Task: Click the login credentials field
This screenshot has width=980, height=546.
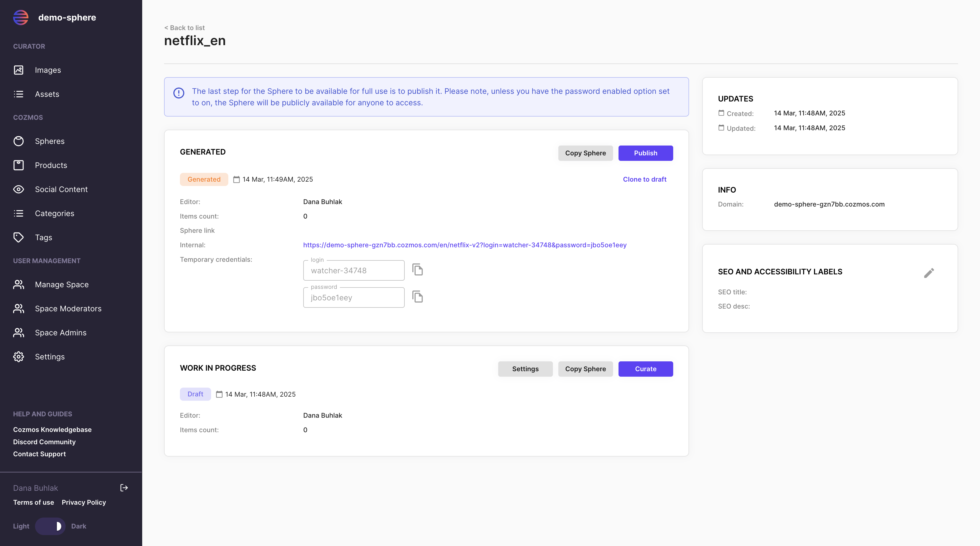Action: 354,271
